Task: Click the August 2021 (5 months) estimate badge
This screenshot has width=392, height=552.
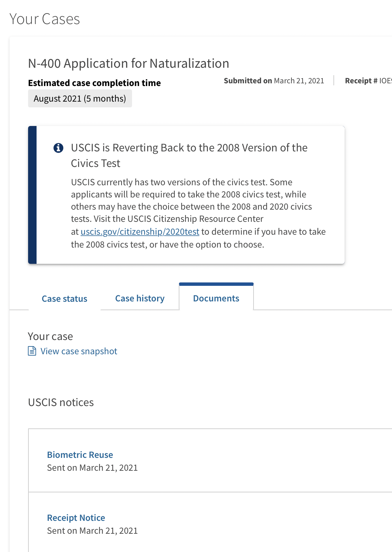Action: coord(80,99)
